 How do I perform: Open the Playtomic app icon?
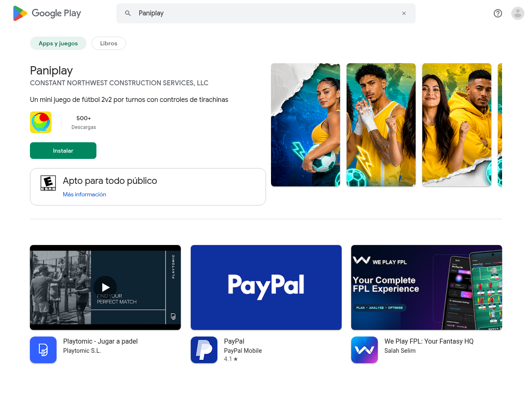43,350
